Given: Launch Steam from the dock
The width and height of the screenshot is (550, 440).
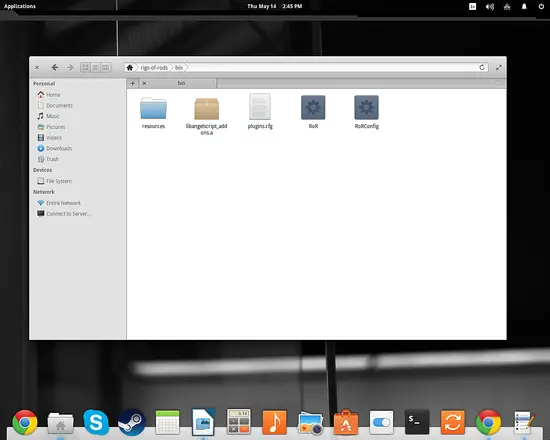Looking at the screenshot, I should pyautogui.click(x=132, y=422).
